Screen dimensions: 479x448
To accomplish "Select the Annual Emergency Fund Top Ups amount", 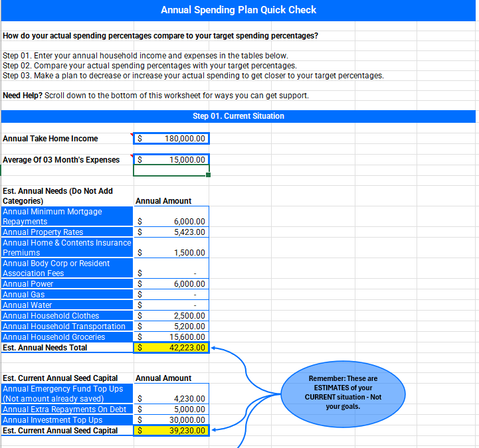I will (171, 399).
